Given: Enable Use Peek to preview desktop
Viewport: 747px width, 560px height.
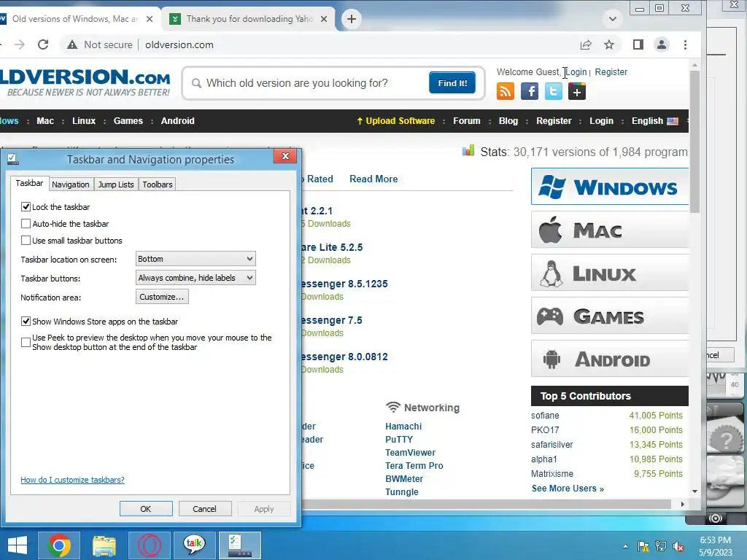Looking at the screenshot, I should tap(26, 342).
